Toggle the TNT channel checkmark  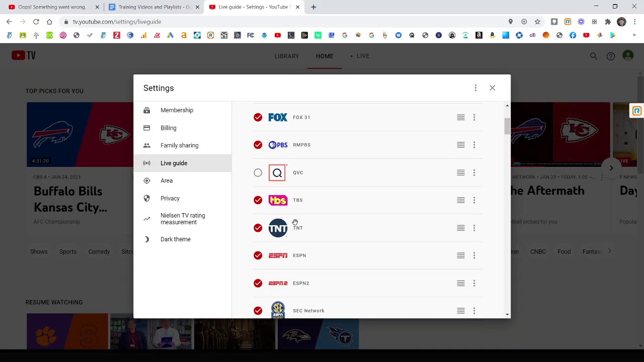258,228
